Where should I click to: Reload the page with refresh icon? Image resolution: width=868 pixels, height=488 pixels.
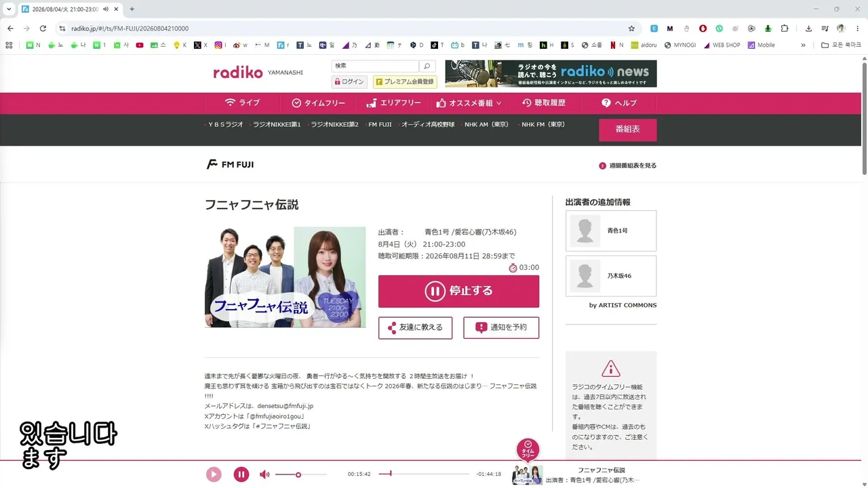click(x=43, y=28)
